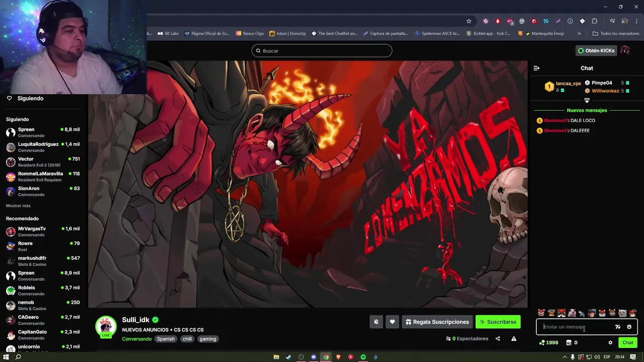Open SionAron channel in sidebar
This screenshot has width=644, height=362.
tap(43, 191)
